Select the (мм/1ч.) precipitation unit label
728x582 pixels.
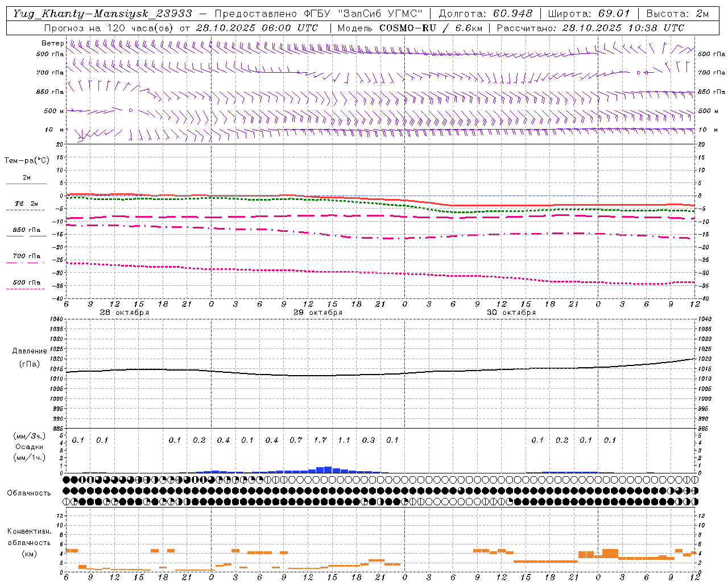point(29,458)
